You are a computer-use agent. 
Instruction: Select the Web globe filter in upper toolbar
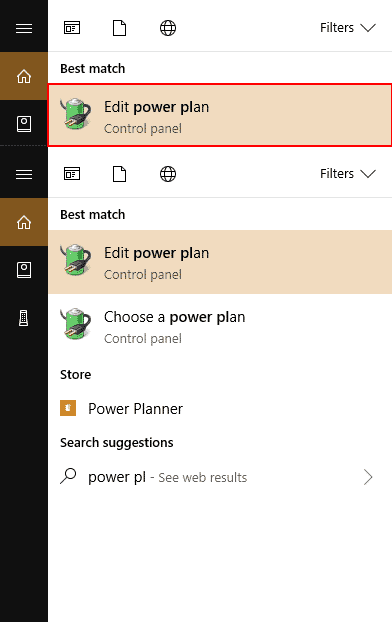[168, 28]
